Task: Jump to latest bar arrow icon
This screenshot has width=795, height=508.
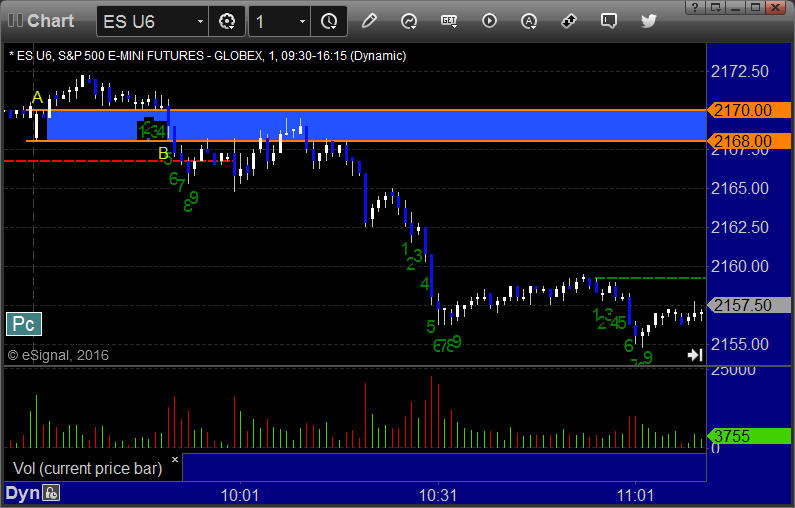Action: [x=695, y=355]
